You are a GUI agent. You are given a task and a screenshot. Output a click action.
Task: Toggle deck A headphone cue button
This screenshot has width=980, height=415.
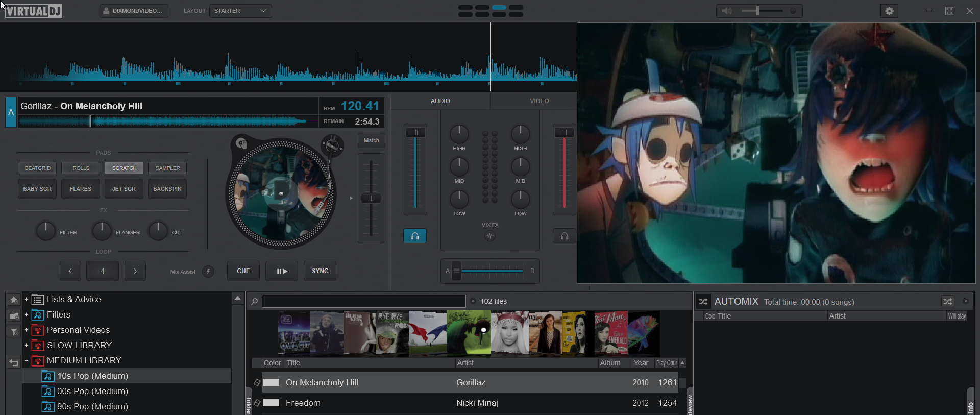pyautogui.click(x=415, y=236)
